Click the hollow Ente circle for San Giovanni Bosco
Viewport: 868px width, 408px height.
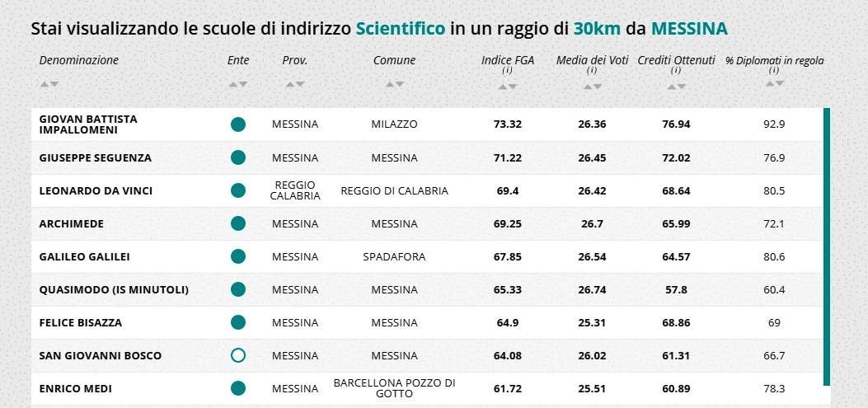238,355
